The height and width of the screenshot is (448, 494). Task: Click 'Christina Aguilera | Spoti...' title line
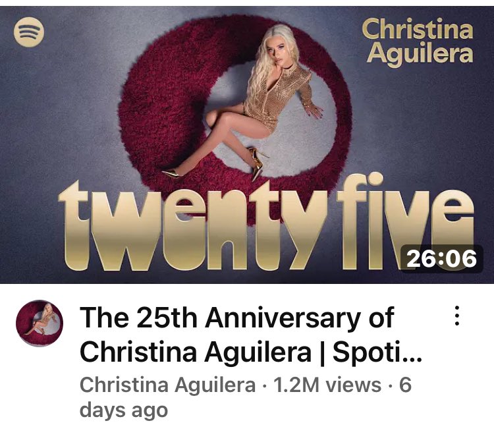[251, 352]
